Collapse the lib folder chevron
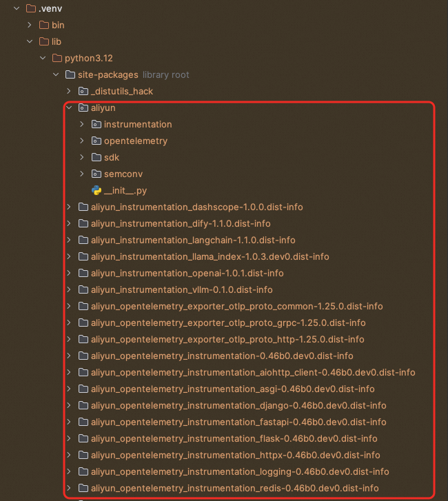The height and width of the screenshot is (501, 448). pos(30,41)
